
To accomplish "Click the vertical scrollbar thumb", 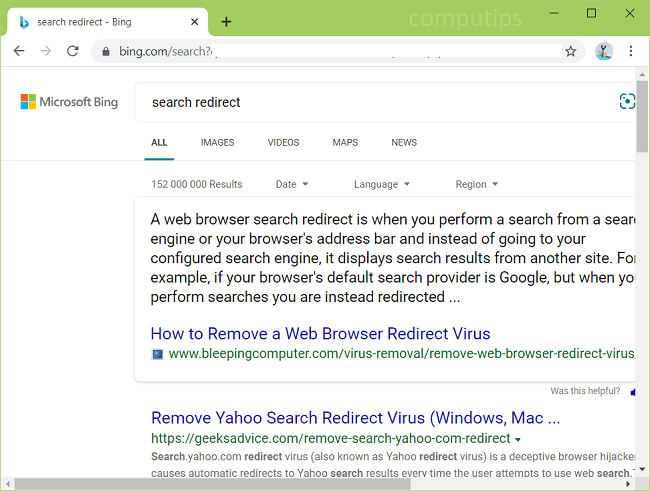I will [x=642, y=117].
